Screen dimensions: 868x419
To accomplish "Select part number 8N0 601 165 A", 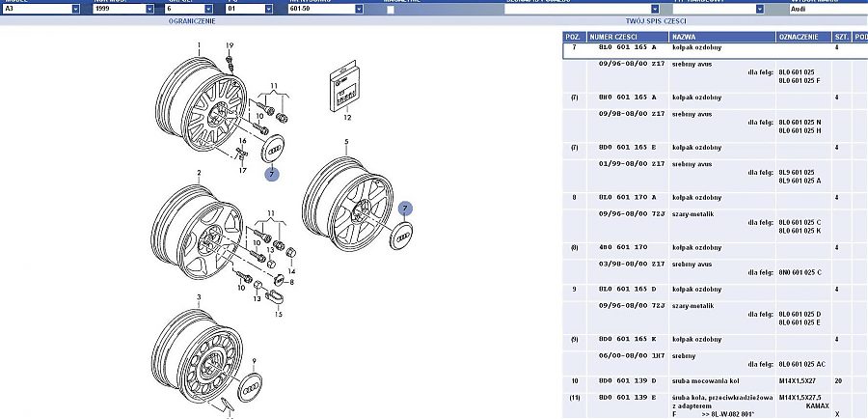I will click(628, 98).
